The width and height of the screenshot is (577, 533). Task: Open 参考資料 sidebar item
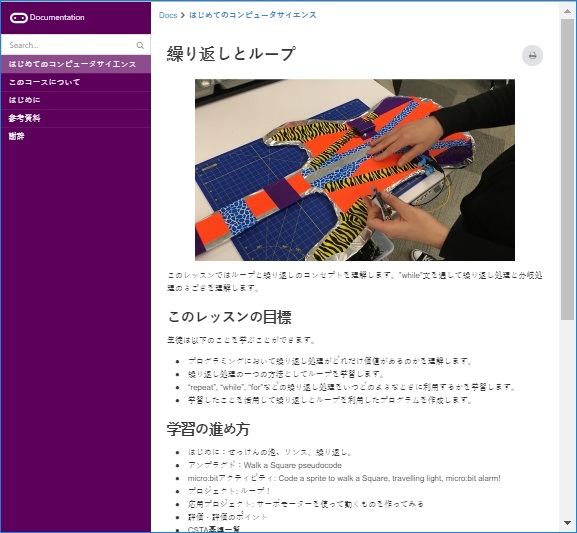(x=76, y=118)
